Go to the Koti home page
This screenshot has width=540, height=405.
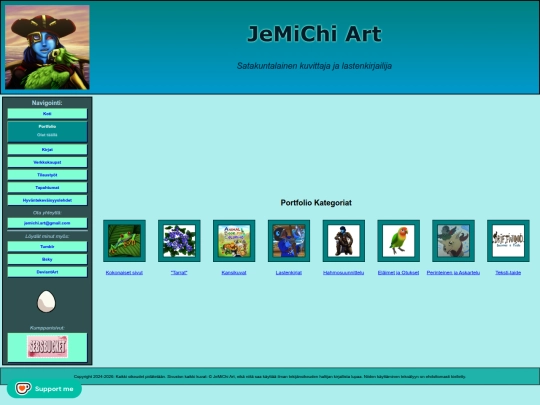[47, 114]
